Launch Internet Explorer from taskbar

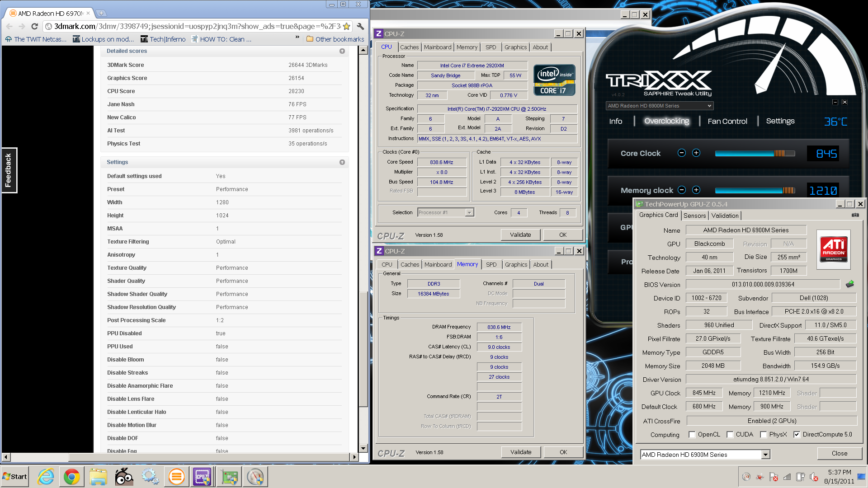click(46, 477)
